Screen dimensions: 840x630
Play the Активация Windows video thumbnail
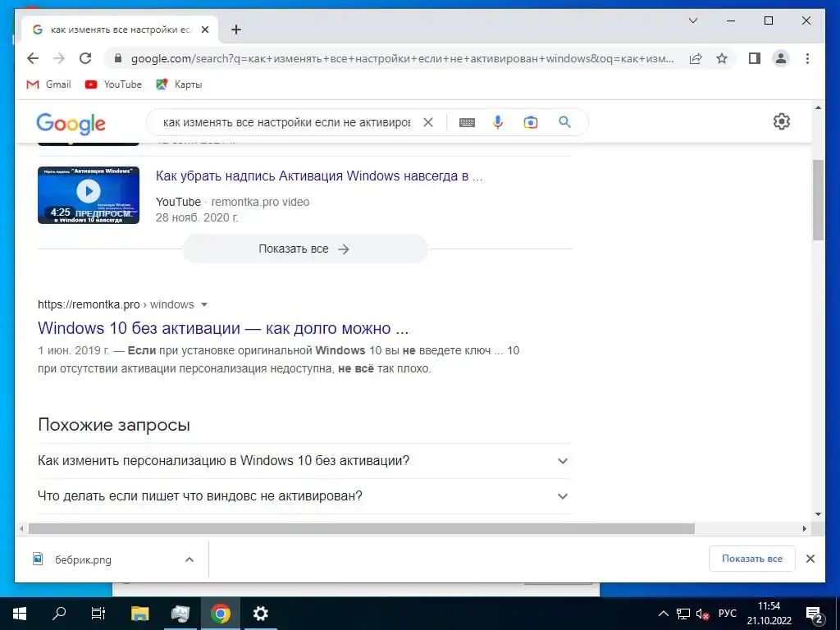(x=89, y=195)
